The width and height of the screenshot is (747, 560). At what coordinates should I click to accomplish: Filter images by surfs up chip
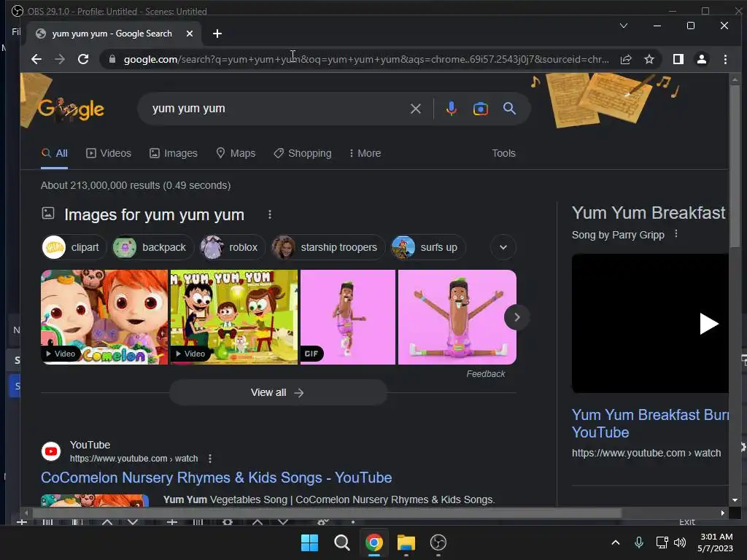(427, 247)
